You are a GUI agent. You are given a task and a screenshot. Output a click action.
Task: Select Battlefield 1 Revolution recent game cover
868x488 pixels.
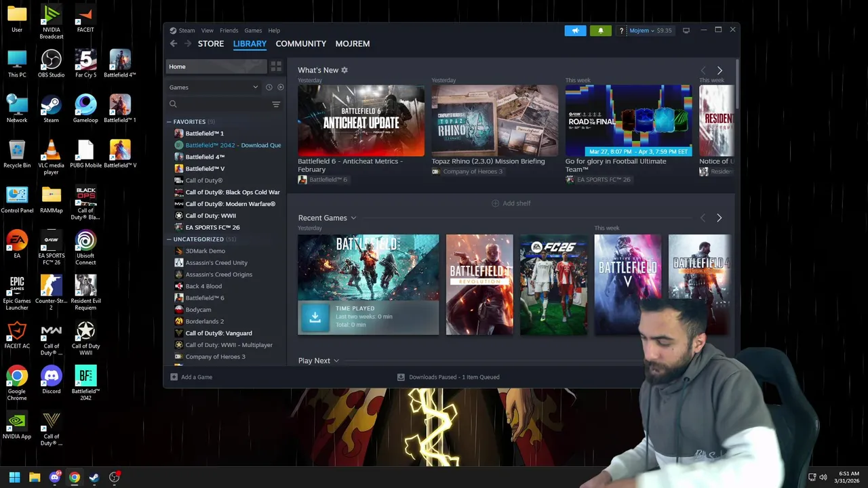click(x=479, y=285)
